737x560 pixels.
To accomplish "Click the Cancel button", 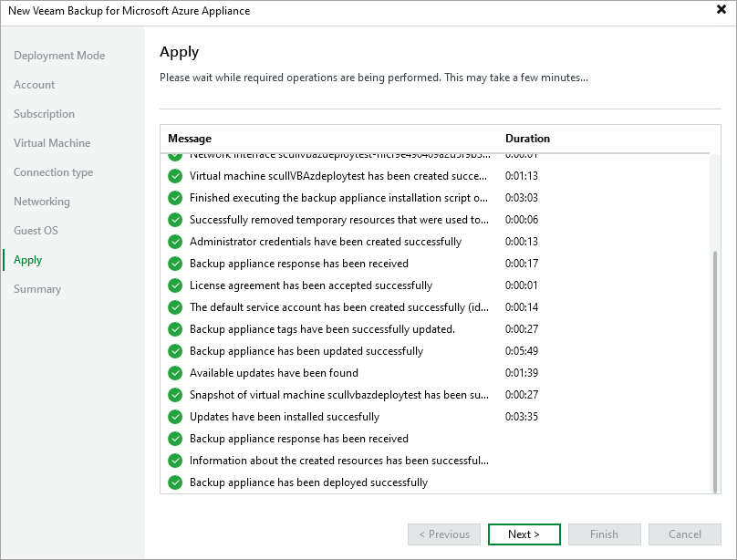I will tap(685, 534).
